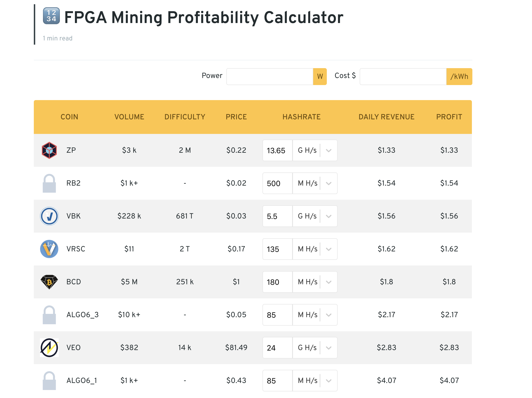Click the VRSC Verus coin icon

[x=49, y=249]
